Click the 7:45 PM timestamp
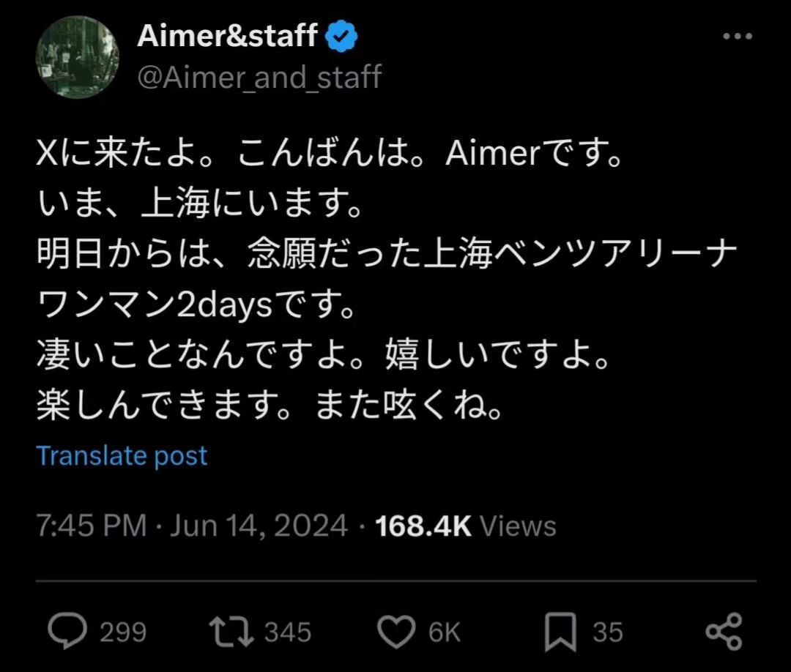 [92, 526]
